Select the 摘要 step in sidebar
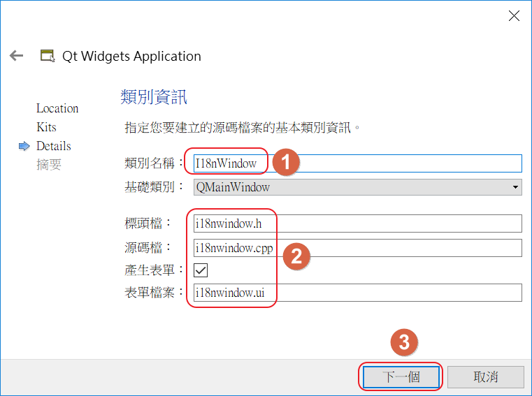This screenshot has height=396, width=532. pos(49,165)
